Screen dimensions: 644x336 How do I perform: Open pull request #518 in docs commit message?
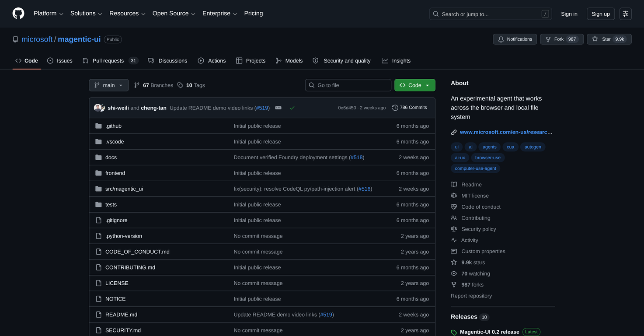coord(356,157)
